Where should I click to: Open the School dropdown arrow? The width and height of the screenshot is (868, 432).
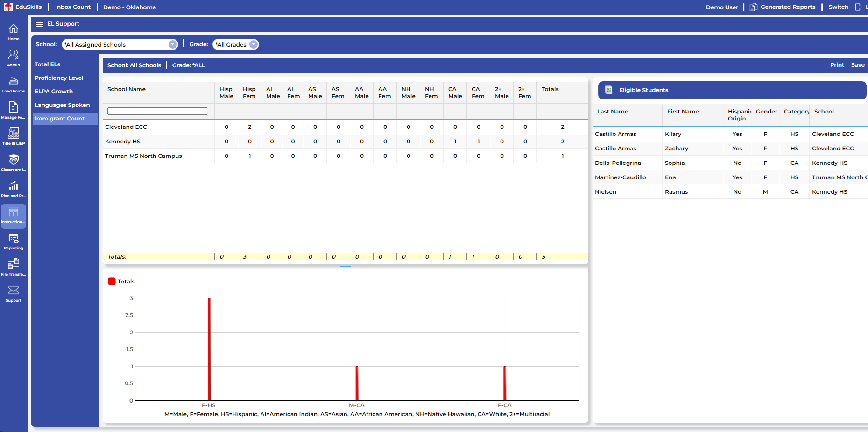(x=173, y=44)
